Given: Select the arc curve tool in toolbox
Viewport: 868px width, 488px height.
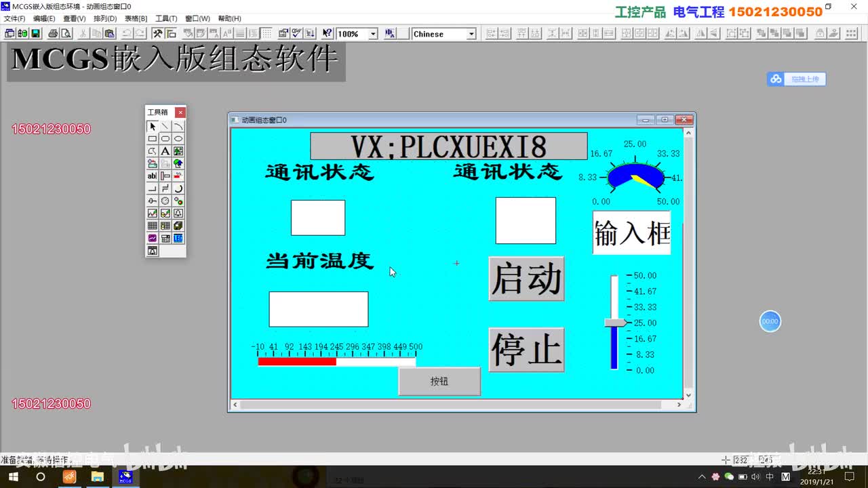Looking at the screenshot, I should pyautogui.click(x=178, y=126).
